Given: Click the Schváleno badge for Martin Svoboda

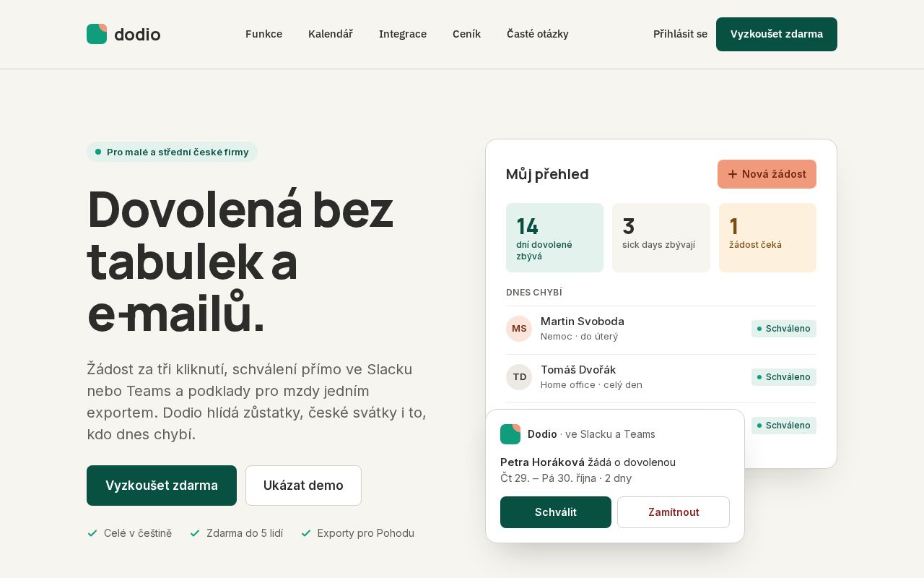Looking at the screenshot, I should (x=784, y=329).
